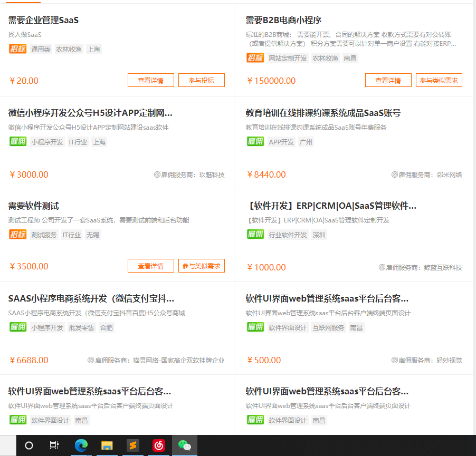This screenshot has height=456, width=476.
Task: Open 微信小程序开发公众号H5设计APP定制网 title
Action: point(90,113)
